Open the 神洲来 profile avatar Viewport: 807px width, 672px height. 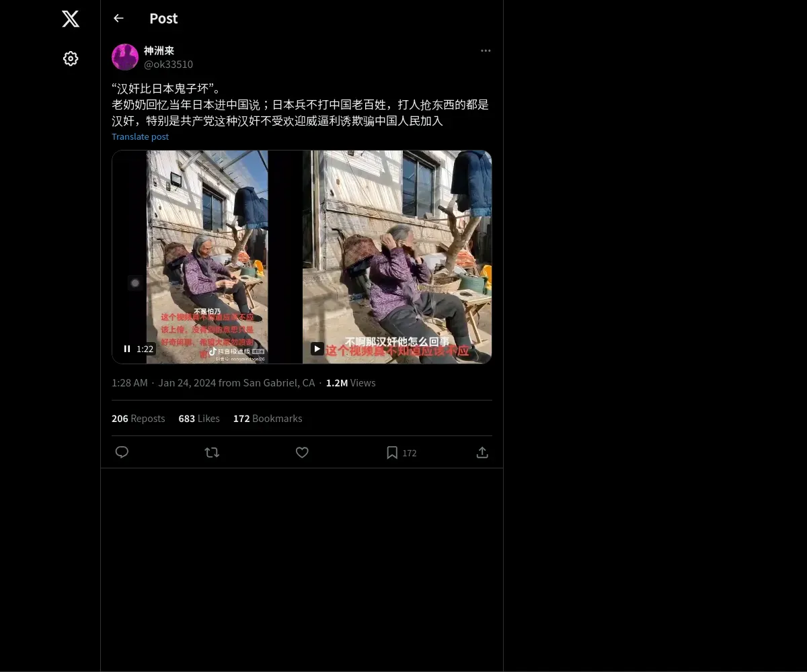click(125, 57)
